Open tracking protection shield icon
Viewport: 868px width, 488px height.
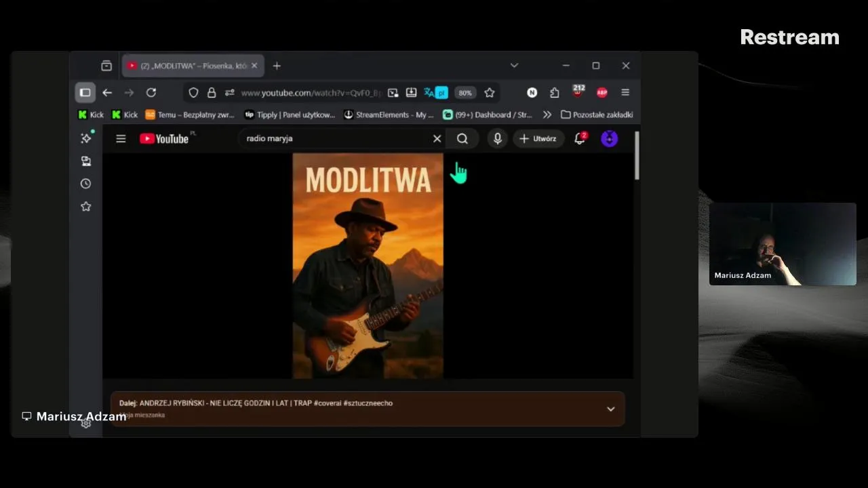[x=193, y=93]
